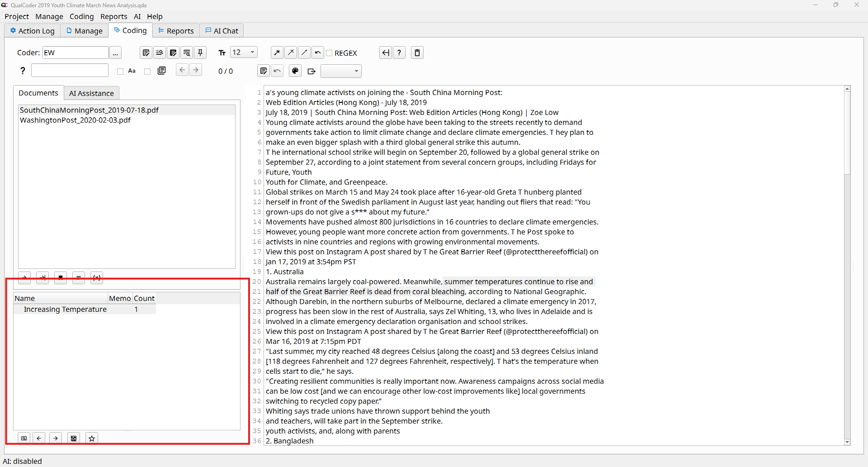Expand the empty combo box beside the export icon

click(x=341, y=71)
